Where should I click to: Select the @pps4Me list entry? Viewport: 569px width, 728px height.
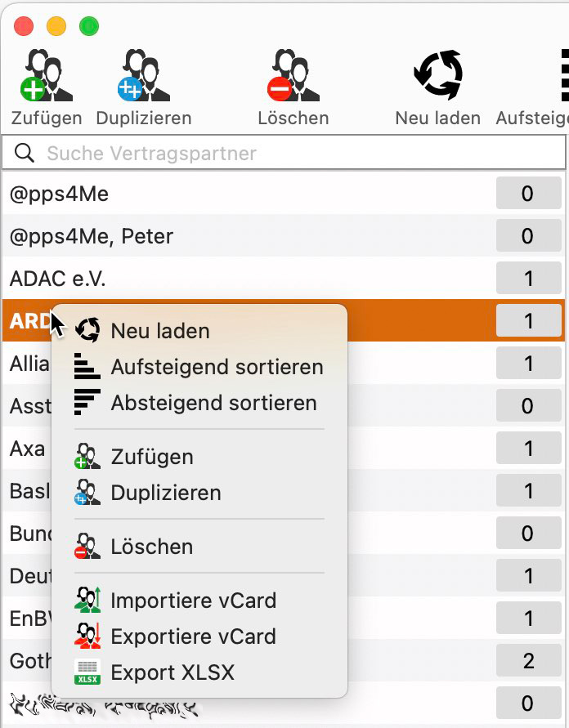pos(284,193)
